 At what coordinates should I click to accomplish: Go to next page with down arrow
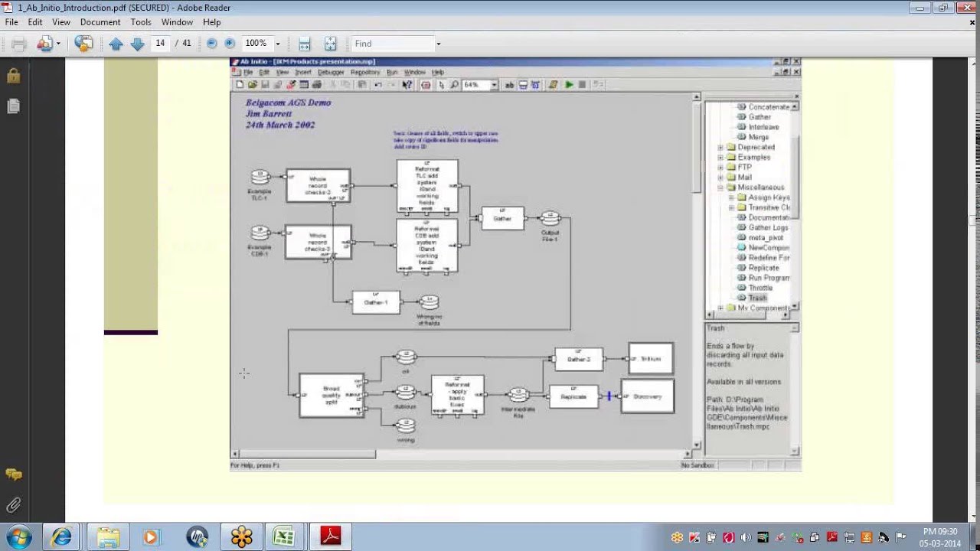(x=138, y=44)
